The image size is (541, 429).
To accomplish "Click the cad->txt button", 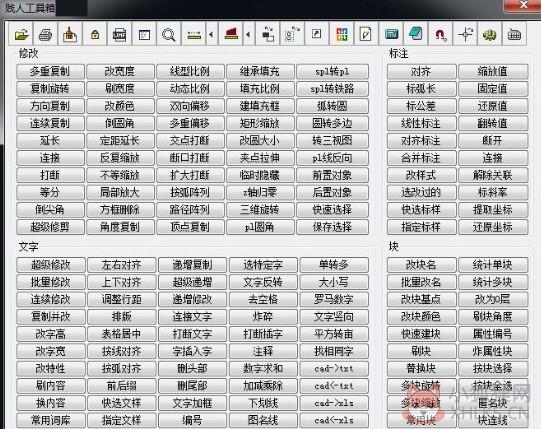I will point(334,368).
